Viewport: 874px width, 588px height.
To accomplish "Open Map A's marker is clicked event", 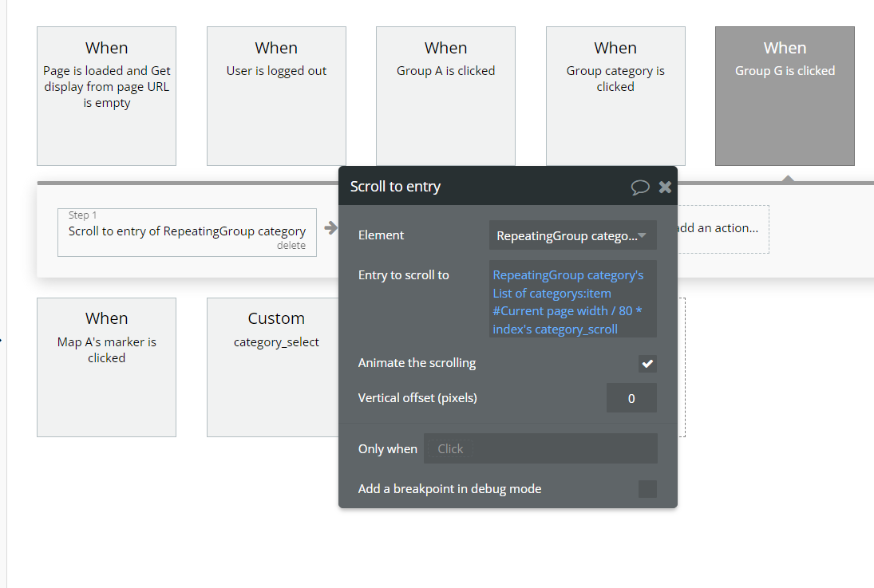I will point(106,367).
